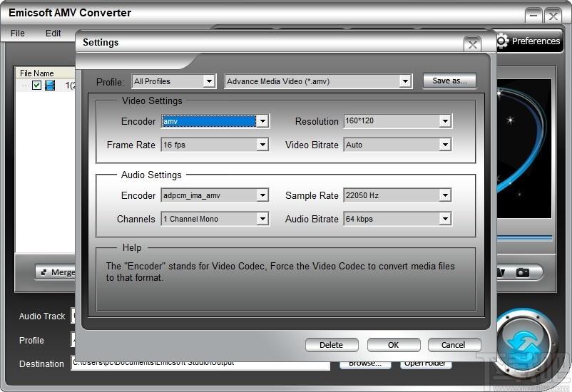This screenshot has height=392, width=572.
Task: Click the Cancel button
Action: 454,345
